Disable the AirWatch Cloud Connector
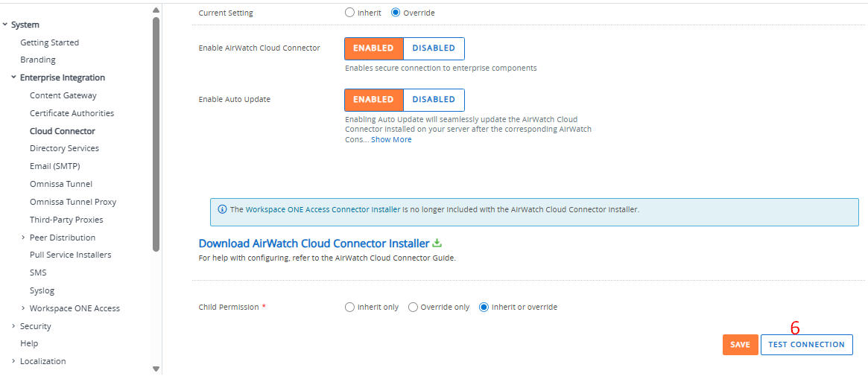Viewport: 868px width, 382px height. pos(434,48)
